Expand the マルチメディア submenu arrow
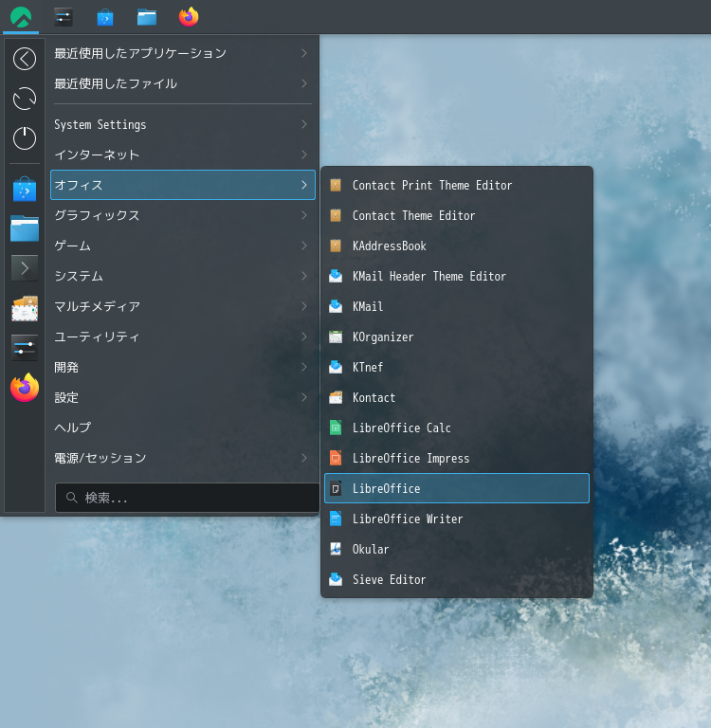This screenshot has width=711, height=728. [304, 306]
